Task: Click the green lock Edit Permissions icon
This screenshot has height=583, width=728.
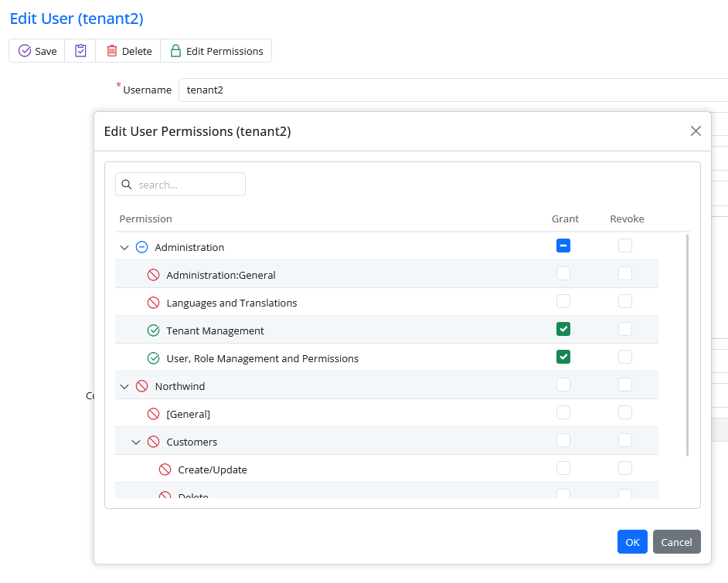Action: (175, 51)
